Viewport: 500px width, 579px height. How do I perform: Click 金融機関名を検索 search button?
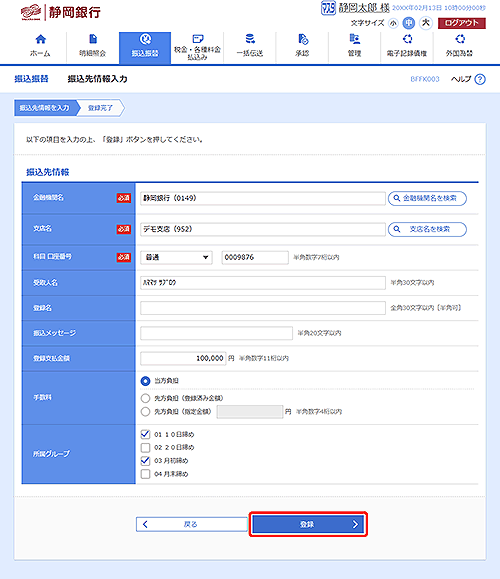(427, 198)
